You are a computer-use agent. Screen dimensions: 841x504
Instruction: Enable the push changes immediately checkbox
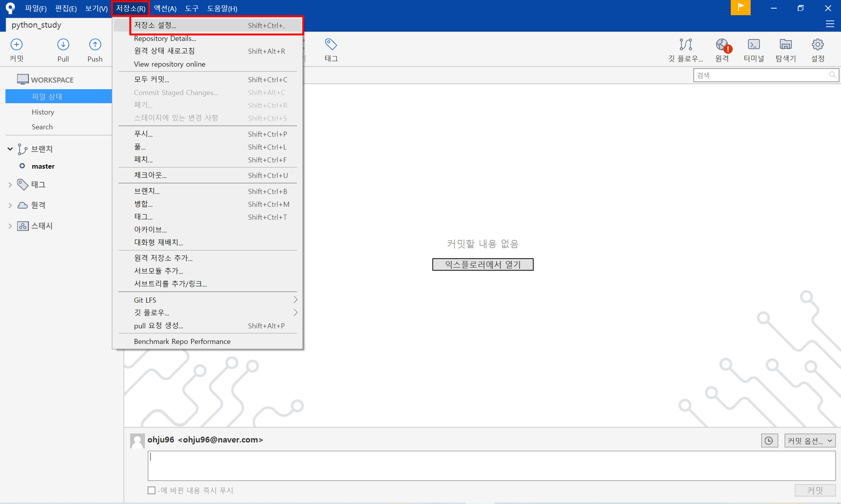click(152, 490)
